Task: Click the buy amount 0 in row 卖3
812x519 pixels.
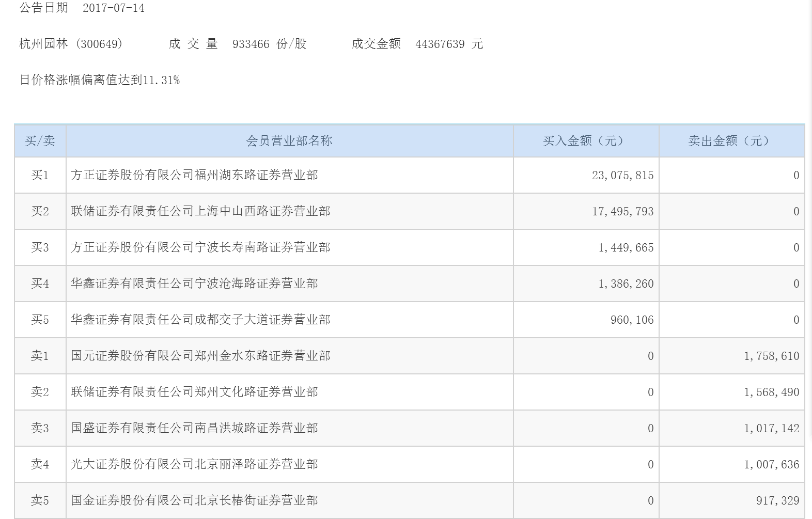Action: coord(650,429)
